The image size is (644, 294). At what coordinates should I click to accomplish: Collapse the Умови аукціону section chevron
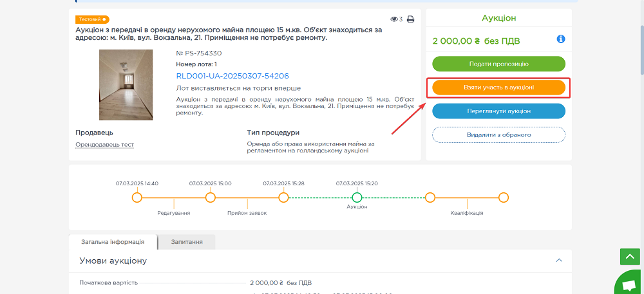tap(559, 261)
